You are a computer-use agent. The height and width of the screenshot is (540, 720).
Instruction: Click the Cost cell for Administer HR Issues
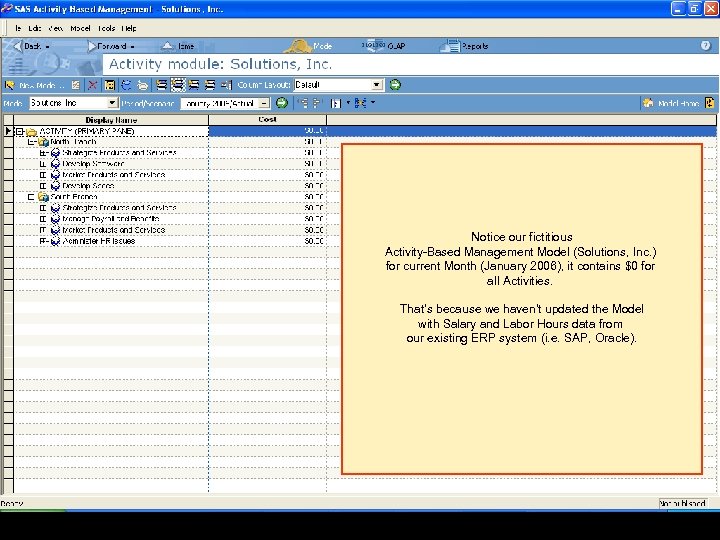tap(268, 241)
